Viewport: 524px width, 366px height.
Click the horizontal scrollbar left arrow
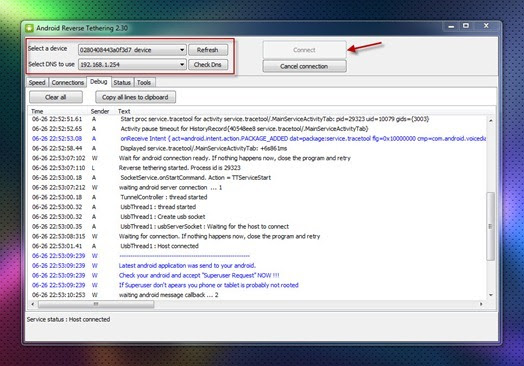[33, 304]
